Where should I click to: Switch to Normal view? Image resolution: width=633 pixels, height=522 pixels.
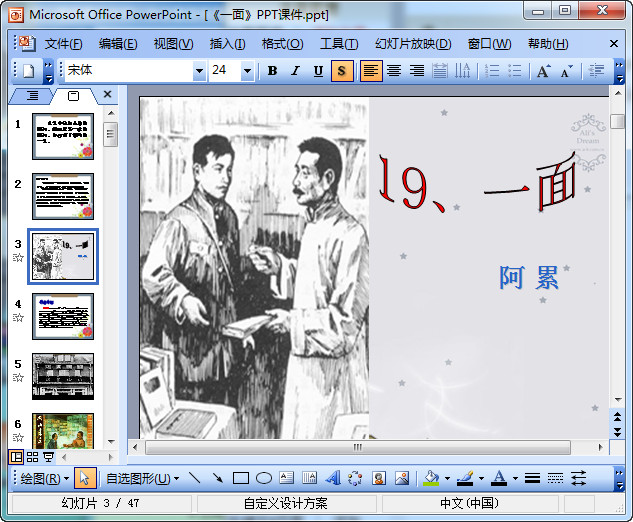[x=17, y=457]
